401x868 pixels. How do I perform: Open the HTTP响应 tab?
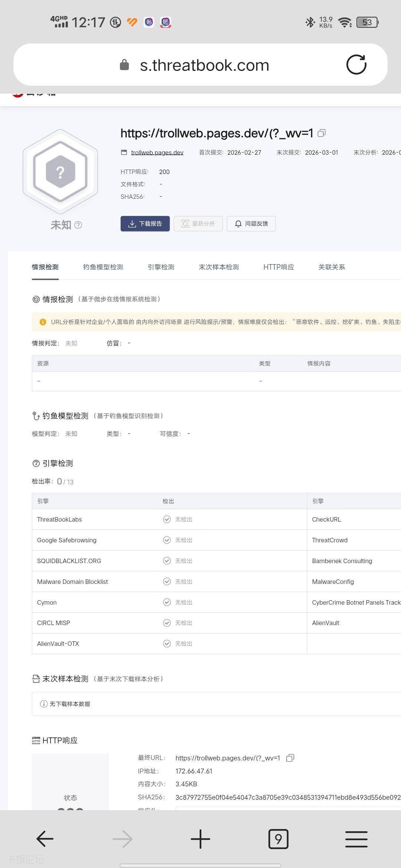point(278,267)
